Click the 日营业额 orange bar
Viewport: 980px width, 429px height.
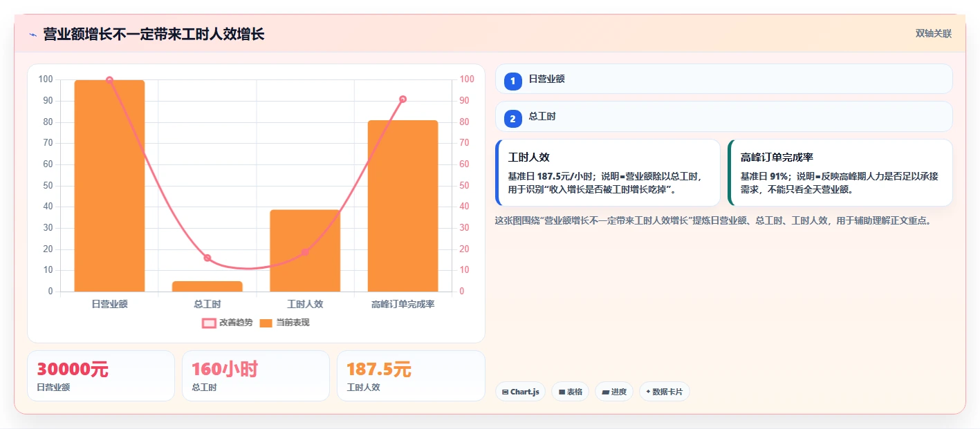109,186
